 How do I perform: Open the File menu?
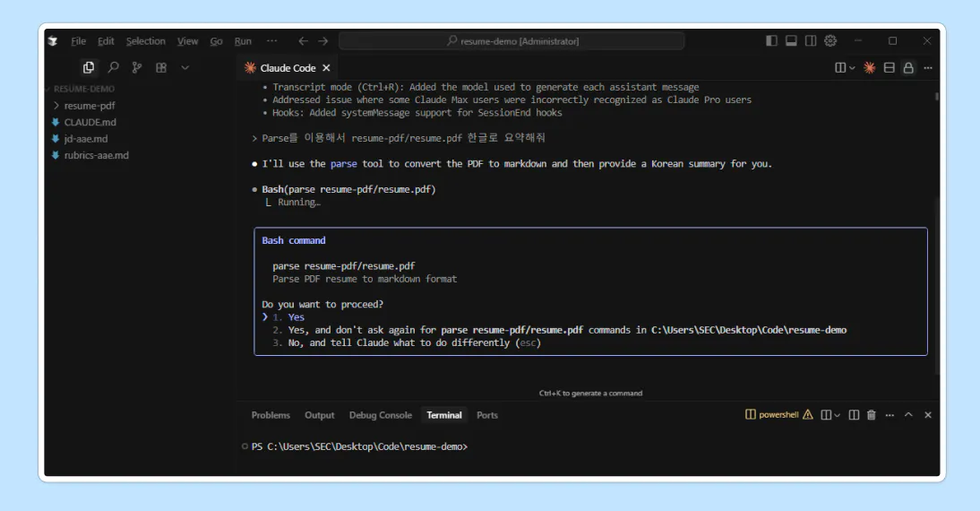click(x=79, y=41)
